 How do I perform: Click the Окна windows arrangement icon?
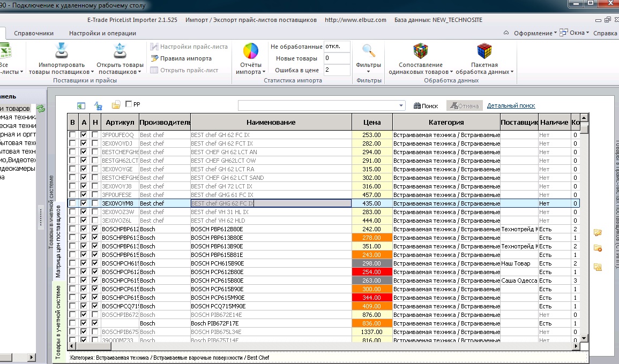pos(563,32)
